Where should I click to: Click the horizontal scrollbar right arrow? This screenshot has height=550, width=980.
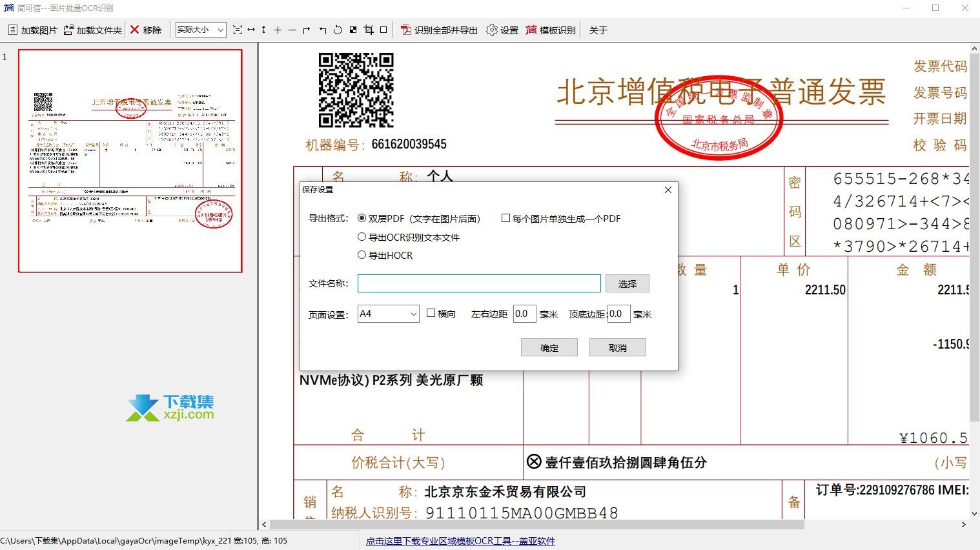point(964,525)
